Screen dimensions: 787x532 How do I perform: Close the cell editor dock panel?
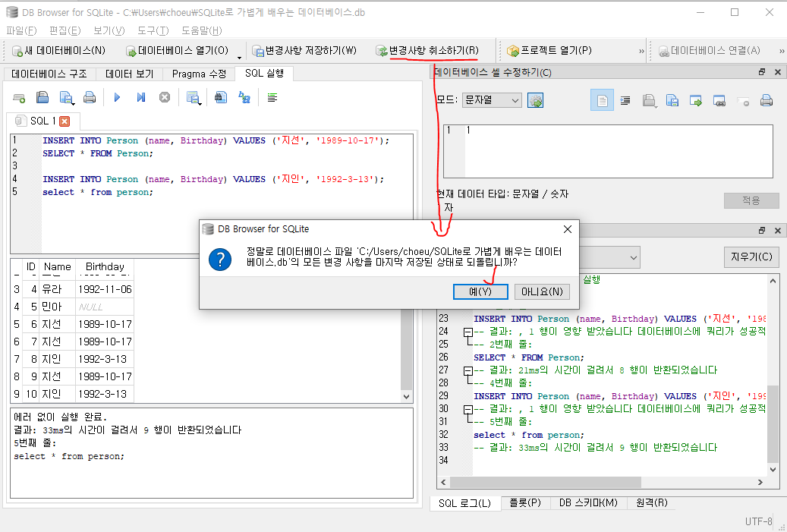coord(777,72)
